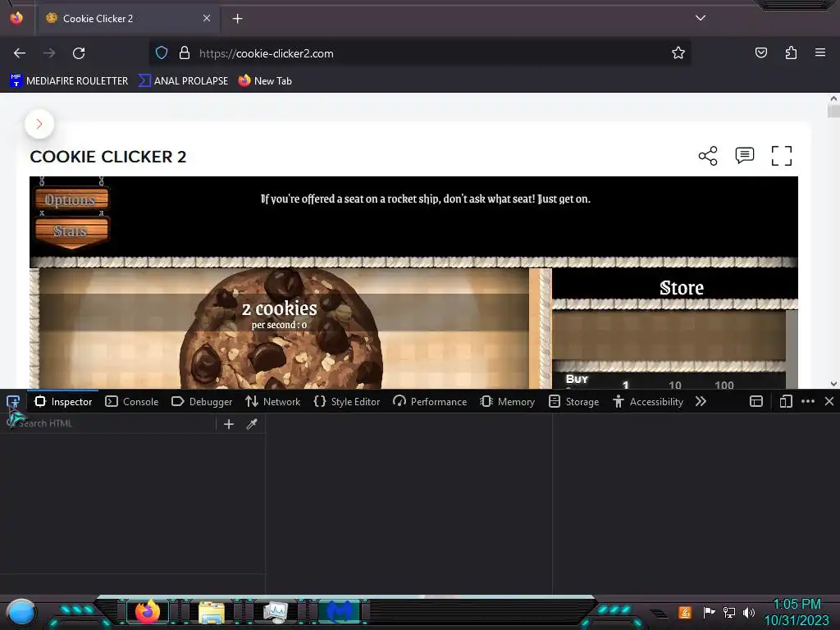Image resolution: width=840 pixels, height=630 pixels.
Task: Click the browser forward arrow
Action: (x=49, y=53)
